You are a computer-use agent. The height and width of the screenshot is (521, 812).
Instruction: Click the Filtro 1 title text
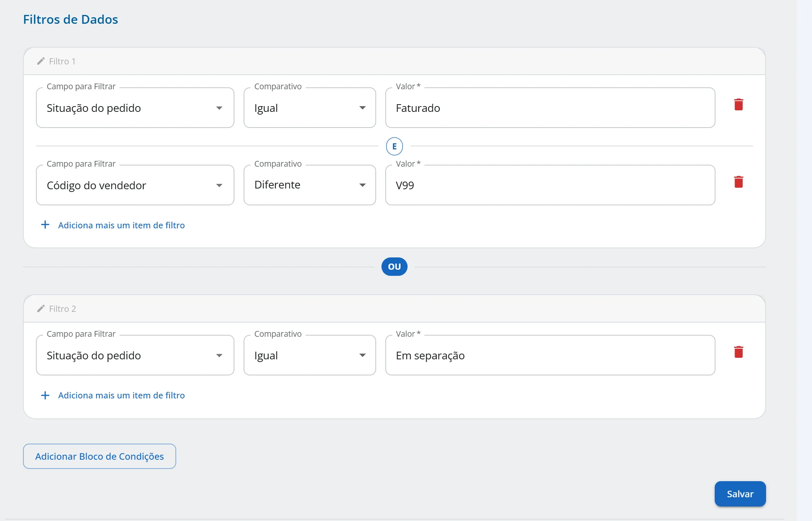click(x=62, y=61)
